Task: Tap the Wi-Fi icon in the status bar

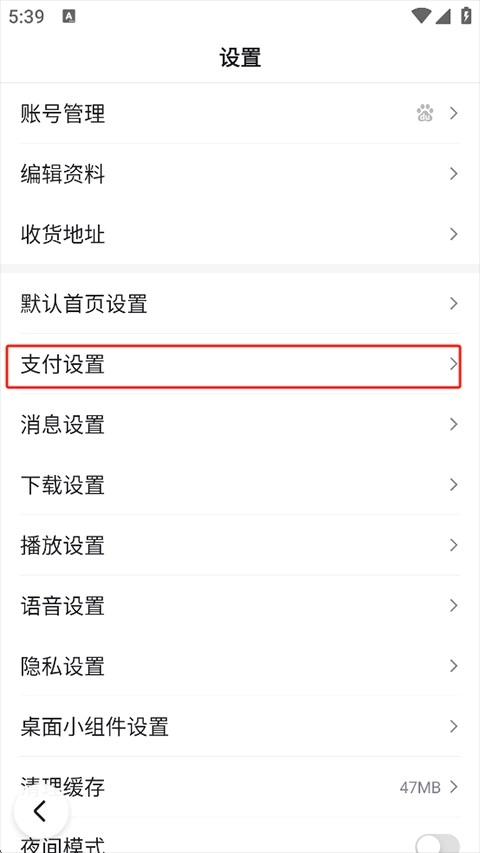Action: pos(421,16)
